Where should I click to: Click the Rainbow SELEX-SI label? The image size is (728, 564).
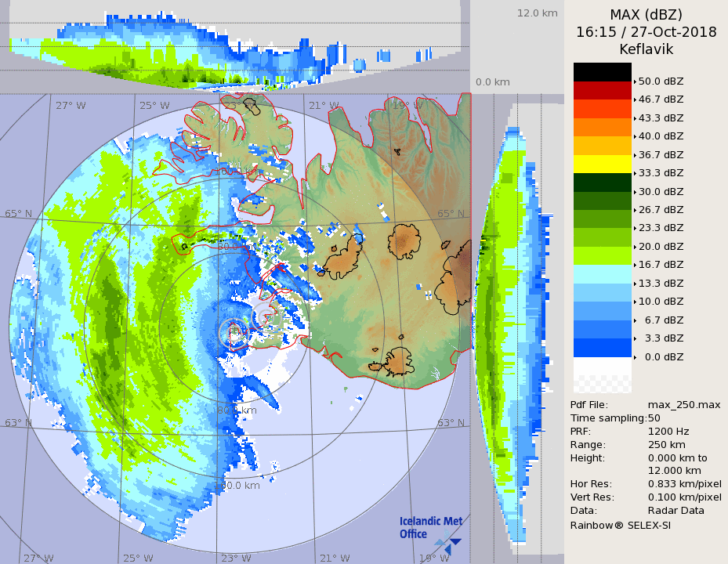[x=620, y=525]
